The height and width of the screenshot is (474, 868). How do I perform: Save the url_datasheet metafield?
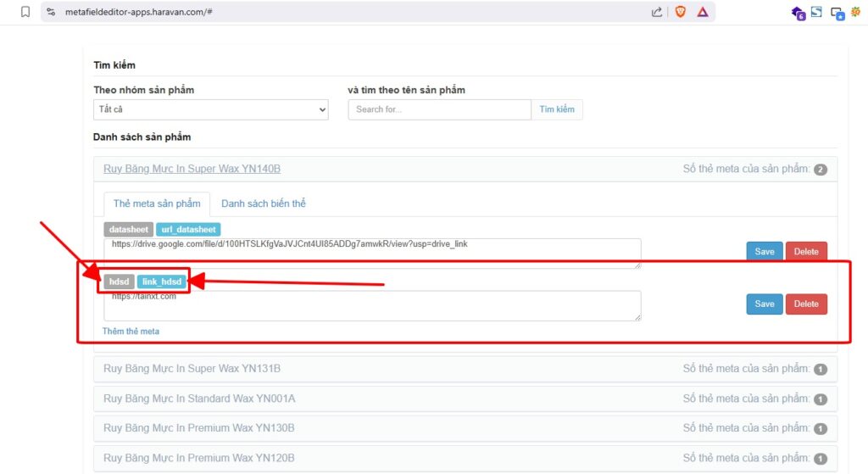pyautogui.click(x=764, y=252)
